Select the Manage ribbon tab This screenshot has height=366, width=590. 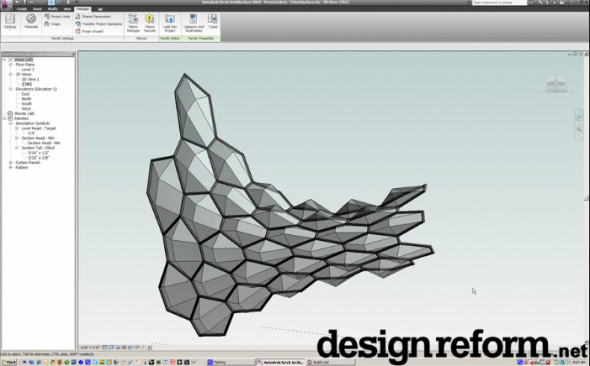83,9
